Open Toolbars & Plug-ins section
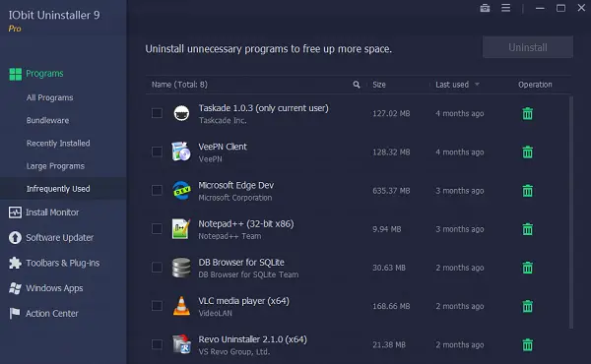 63,263
